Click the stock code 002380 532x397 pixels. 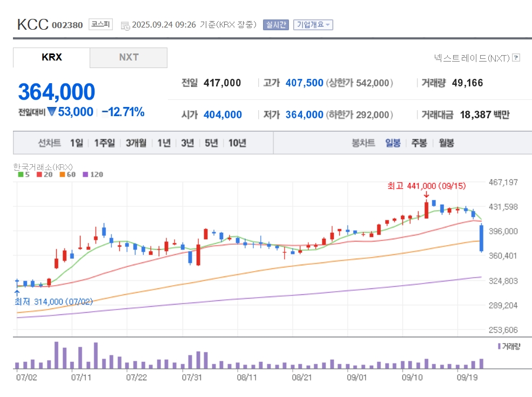click(67, 25)
